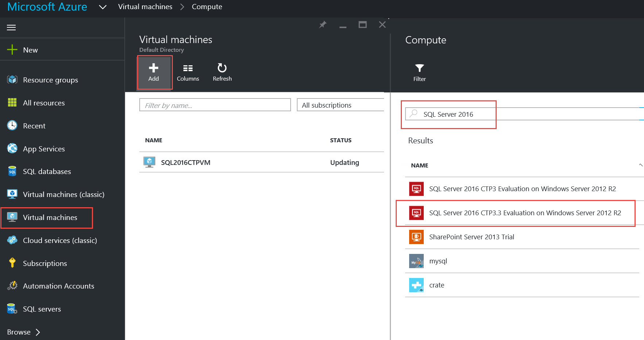This screenshot has height=340, width=644.
Task: Click the green New plus icon
Action: pos(12,50)
